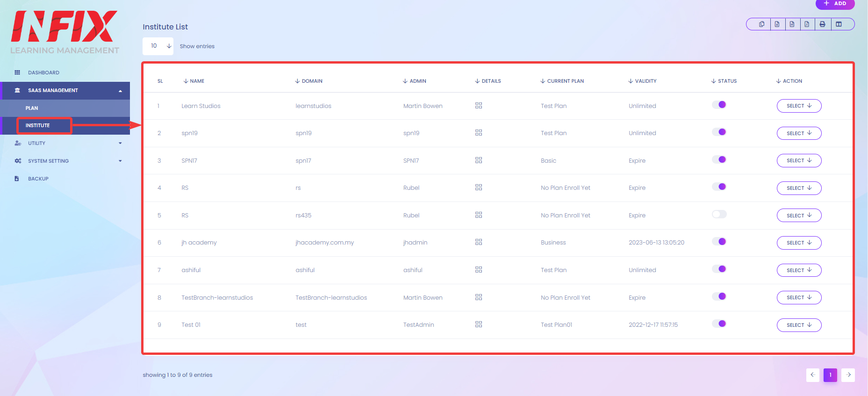Screen dimensions: 868x396
Task: Click the Martin Bowen admin of Learn Studios
Action: tap(423, 106)
